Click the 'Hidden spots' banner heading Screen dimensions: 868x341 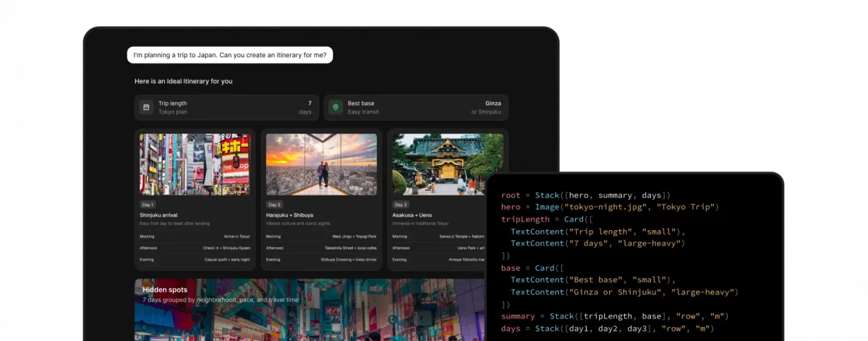tap(165, 290)
